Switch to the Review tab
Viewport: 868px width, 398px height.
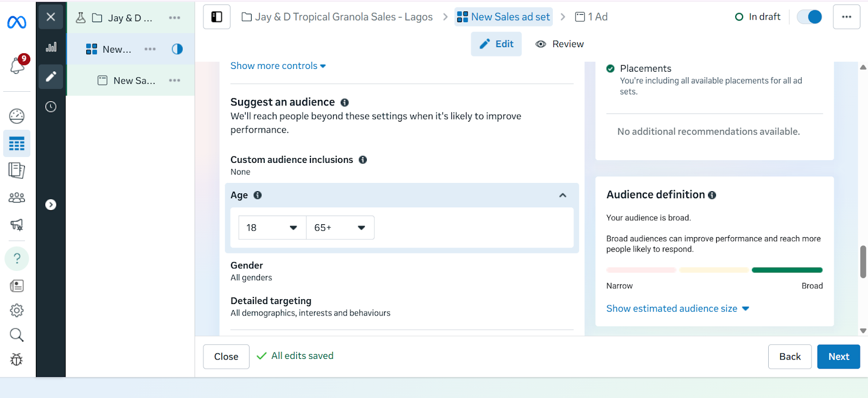(x=560, y=44)
